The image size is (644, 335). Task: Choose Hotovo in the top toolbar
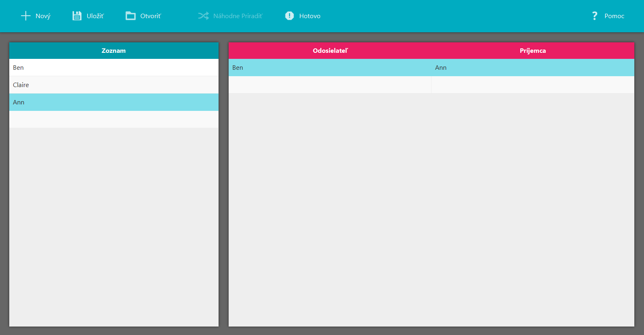[310, 16]
